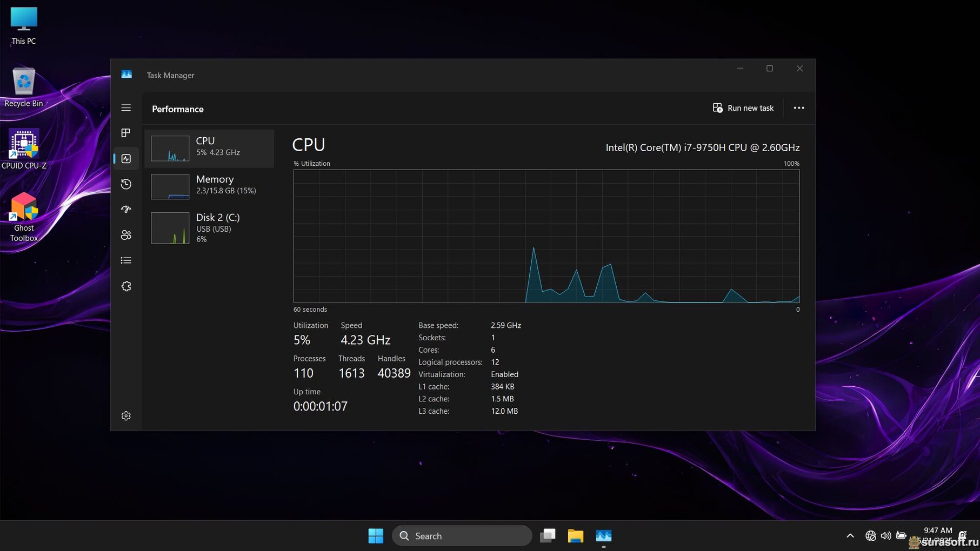Open the Processes page icon
This screenshot has width=980, height=551.
(126, 133)
